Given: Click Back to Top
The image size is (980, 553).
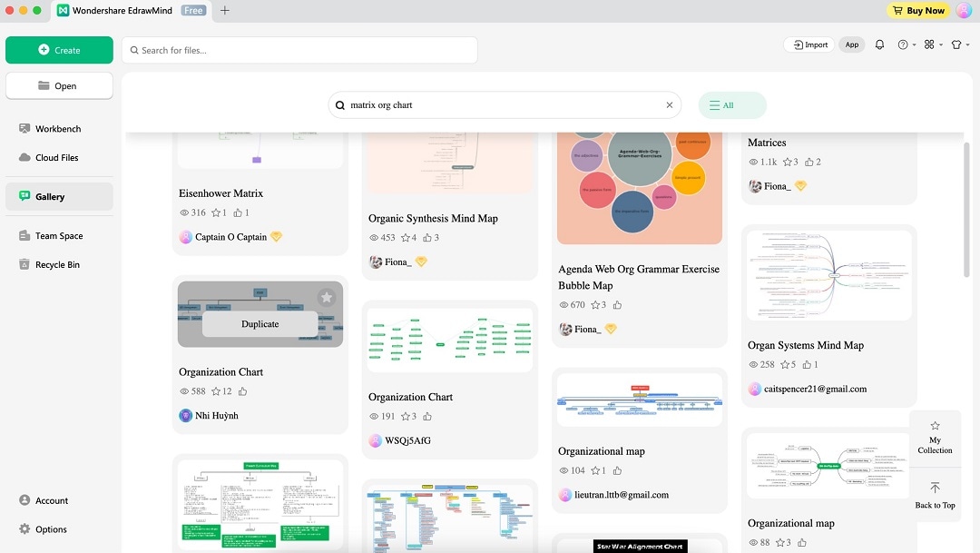Looking at the screenshot, I should coord(935,496).
